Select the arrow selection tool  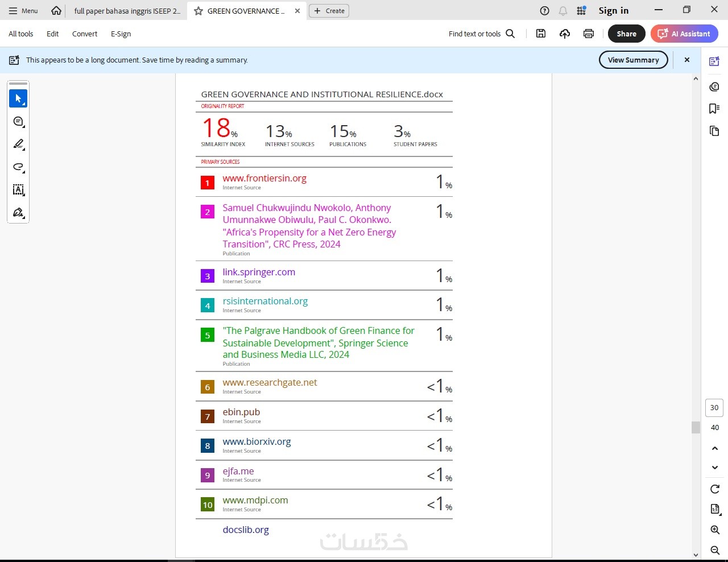18,98
